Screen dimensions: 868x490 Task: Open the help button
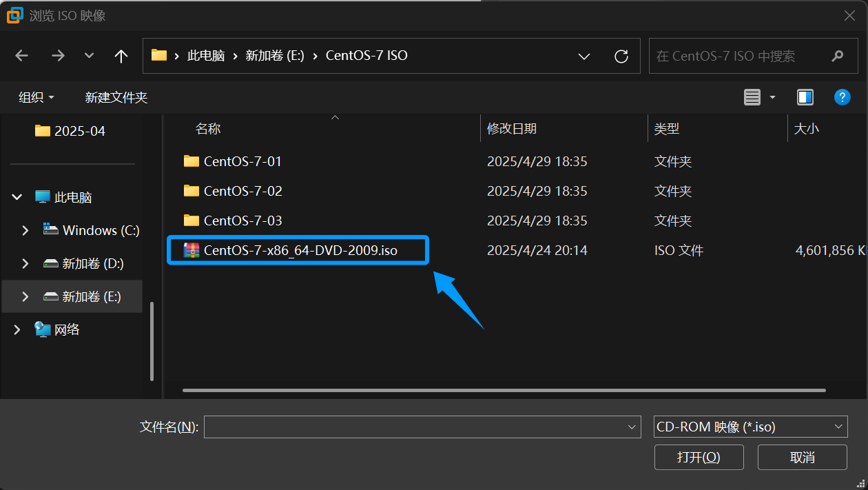842,97
